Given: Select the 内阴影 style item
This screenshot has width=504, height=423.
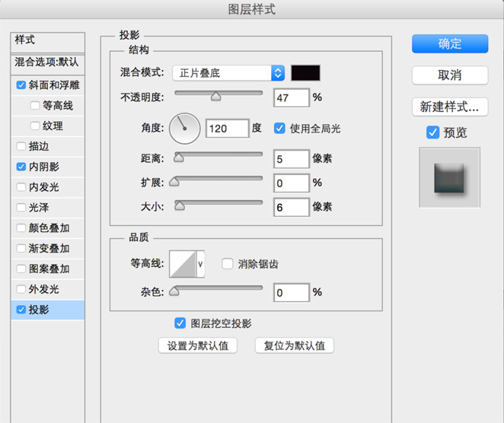Looking at the screenshot, I should pyautogui.click(x=43, y=166).
